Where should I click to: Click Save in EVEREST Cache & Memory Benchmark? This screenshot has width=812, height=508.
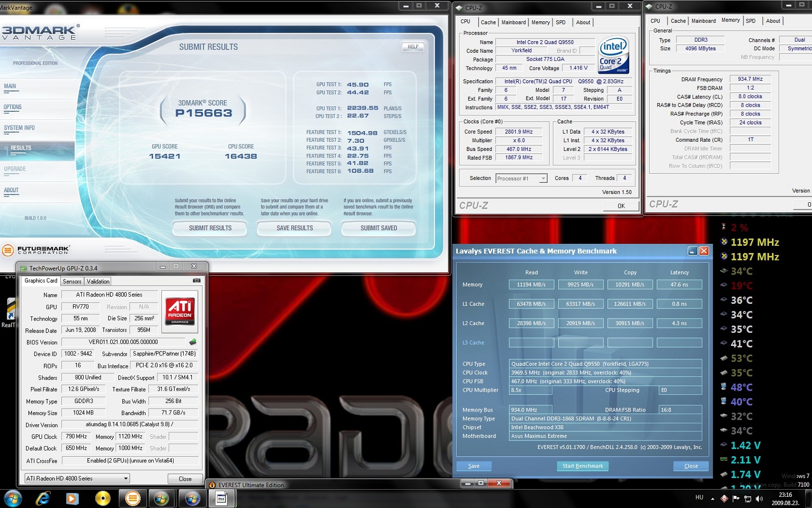[473, 466]
